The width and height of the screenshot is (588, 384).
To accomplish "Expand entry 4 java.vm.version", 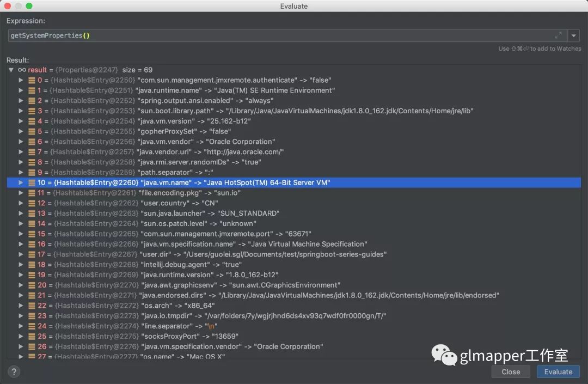I will pyautogui.click(x=21, y=121).
